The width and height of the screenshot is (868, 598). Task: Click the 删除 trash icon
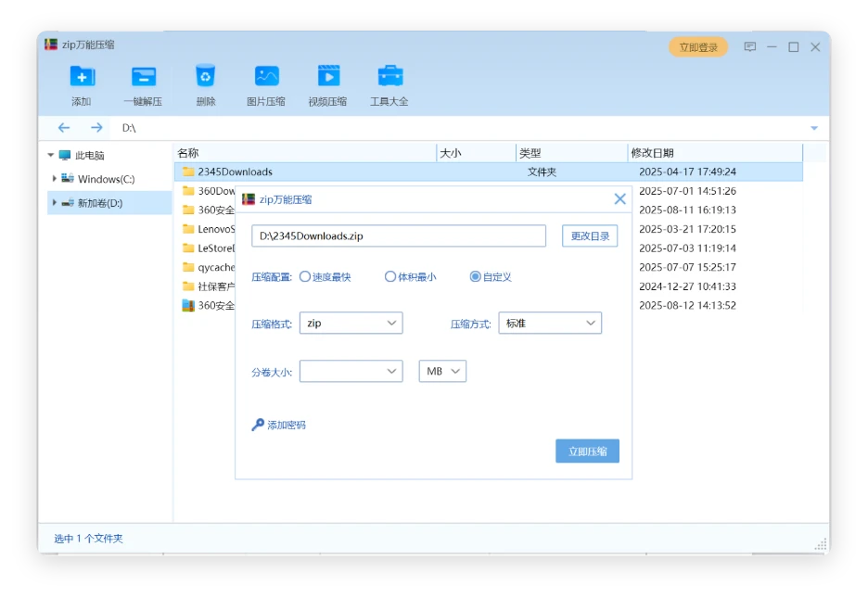point(205,77)
